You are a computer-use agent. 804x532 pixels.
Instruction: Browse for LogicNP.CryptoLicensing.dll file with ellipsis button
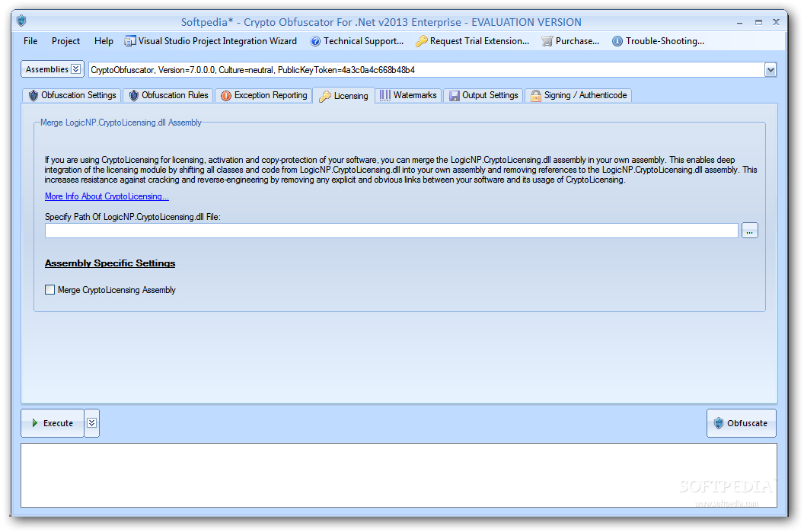coord(749,231)
